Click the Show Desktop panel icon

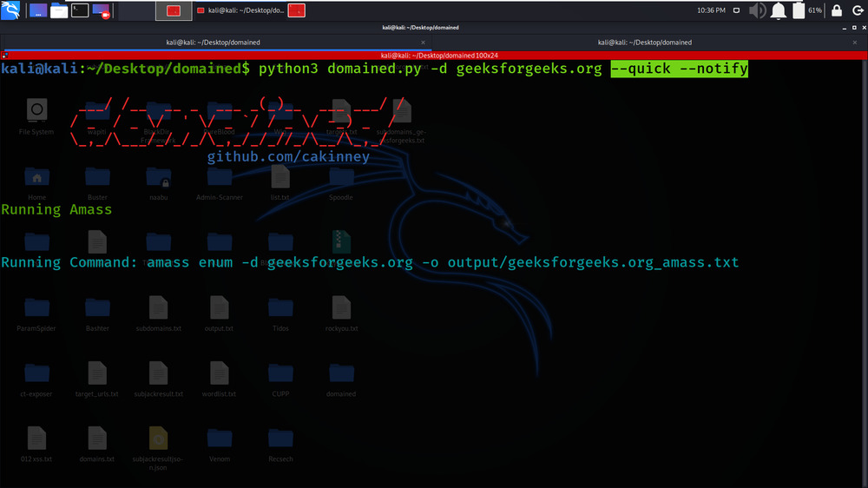pos(37,10)
